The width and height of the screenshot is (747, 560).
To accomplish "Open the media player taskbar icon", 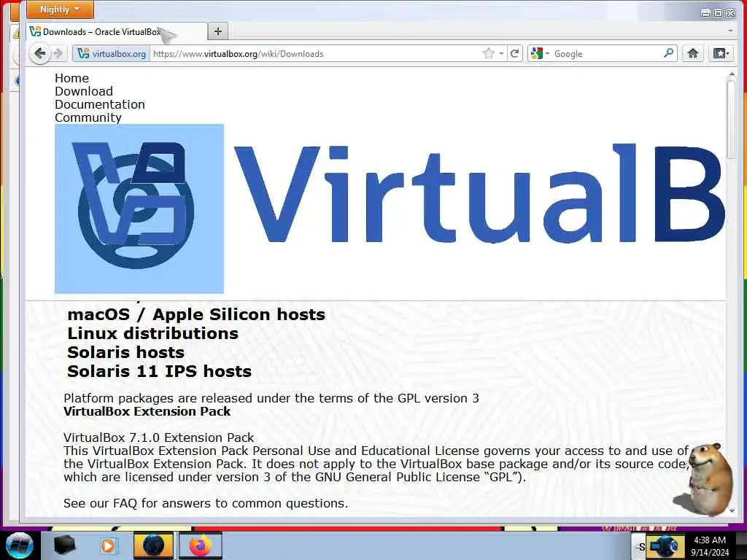I will click(109, 545).
